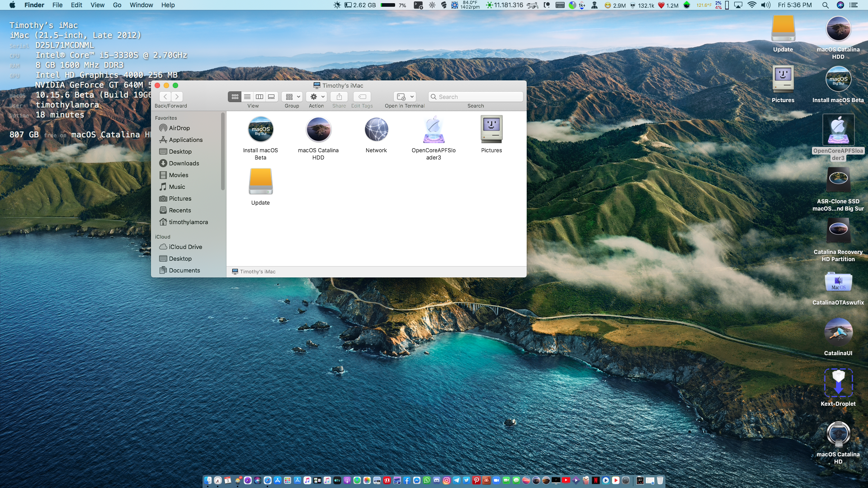
Task: Select the Install macOS Beta volume in Finder
Action: (x=260, y=138)
